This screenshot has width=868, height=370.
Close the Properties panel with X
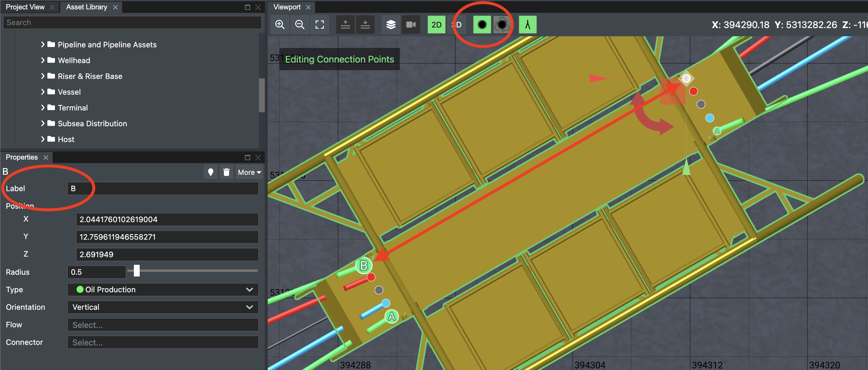[x=258, y=157]
